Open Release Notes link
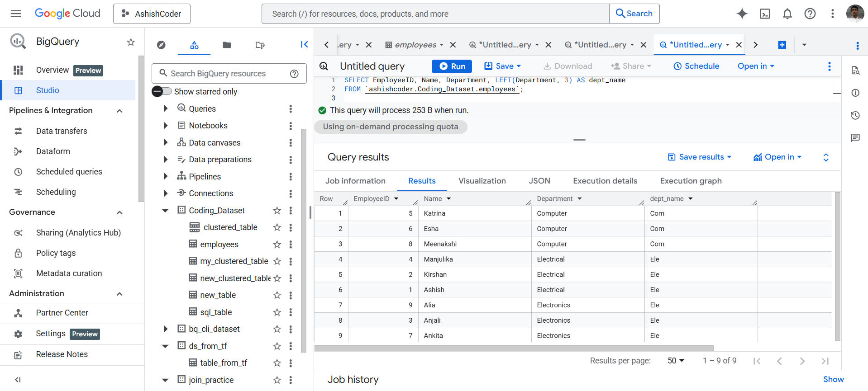This screenshot has height=391, width=868. click(x=62, y=354)
